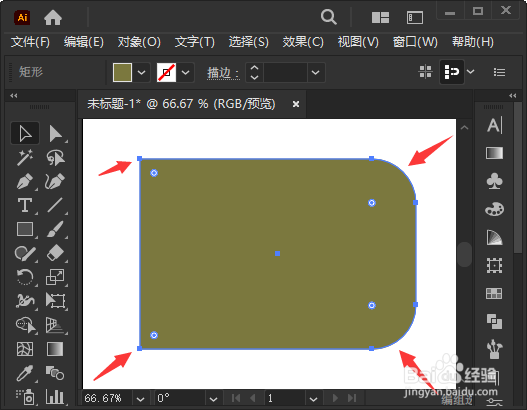The width and height of the screenshot is (527, 410).
Task: Select the Eyedropper tool
Action: [x=25, y=373]
